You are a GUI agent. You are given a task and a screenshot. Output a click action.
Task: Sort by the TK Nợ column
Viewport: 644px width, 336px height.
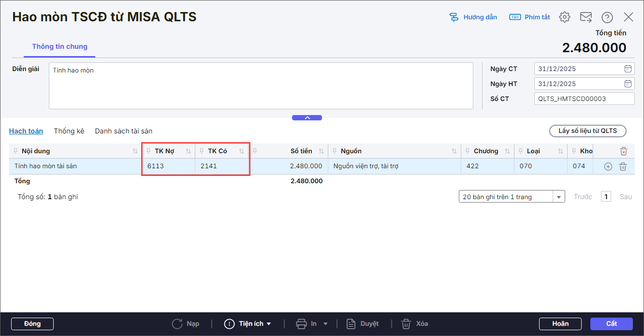189,151
